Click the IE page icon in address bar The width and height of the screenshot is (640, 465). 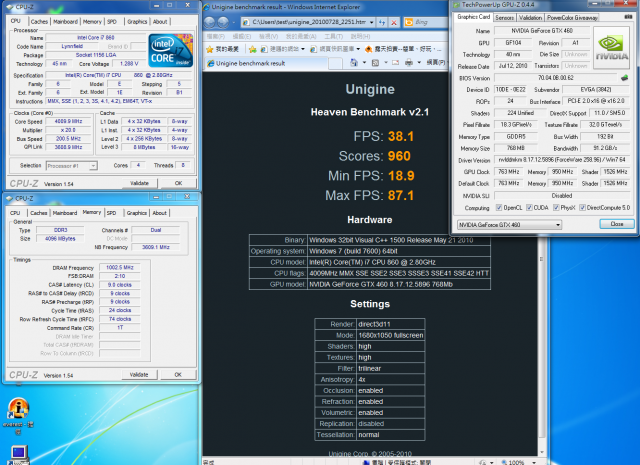click(246, 22)
